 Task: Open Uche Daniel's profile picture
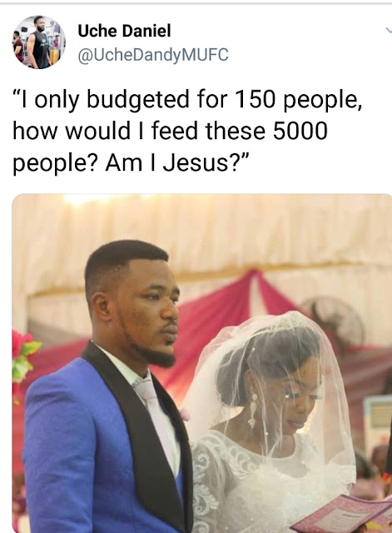(39, 42)
